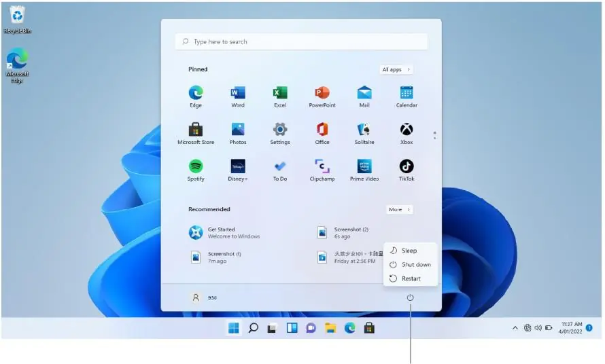Open Excel from the Start menu
Viewport: 605px width, 364px height.
(280, 96)
